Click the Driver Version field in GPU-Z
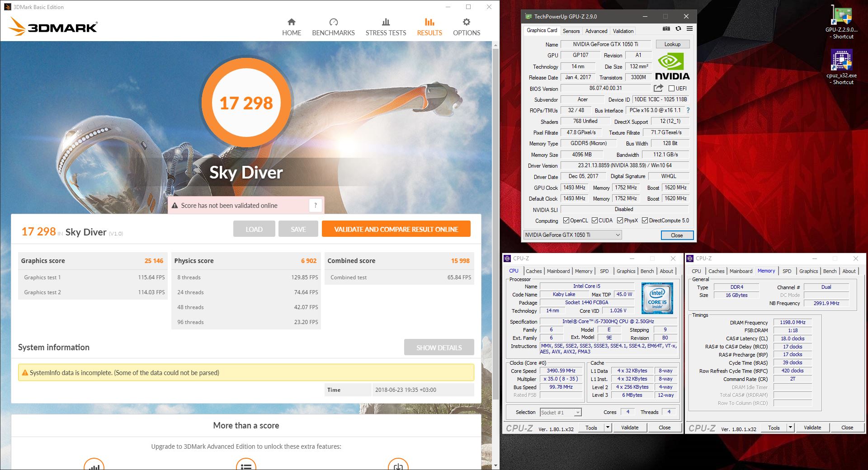 point(625,165)
